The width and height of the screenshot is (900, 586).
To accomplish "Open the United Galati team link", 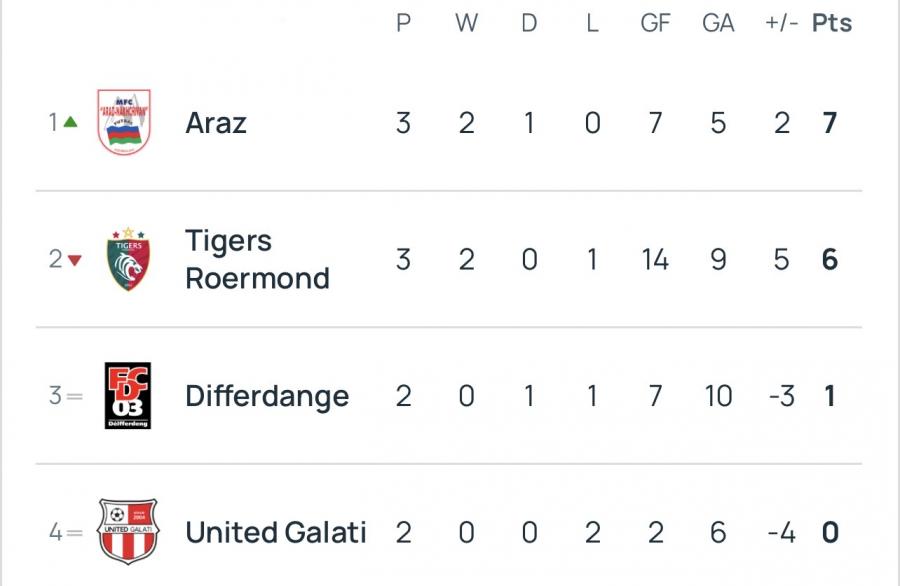I will click(x=275, y=532).
